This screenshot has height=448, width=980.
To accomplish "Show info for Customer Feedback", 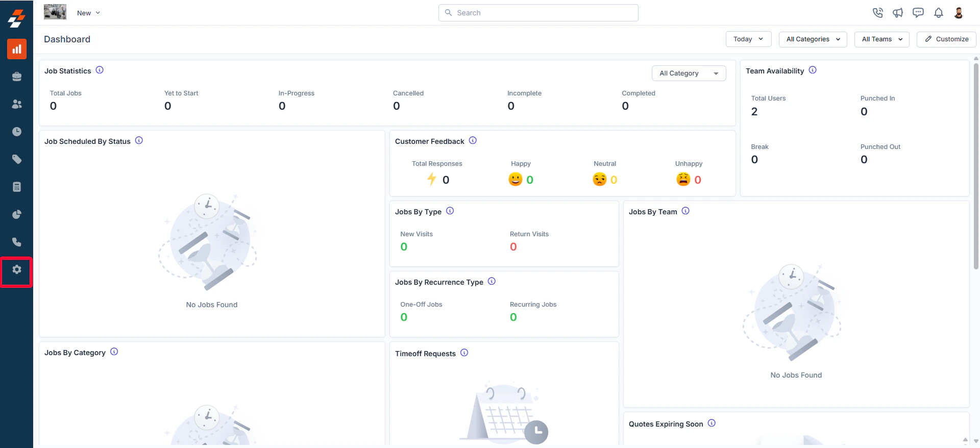I will coord(473,140).
